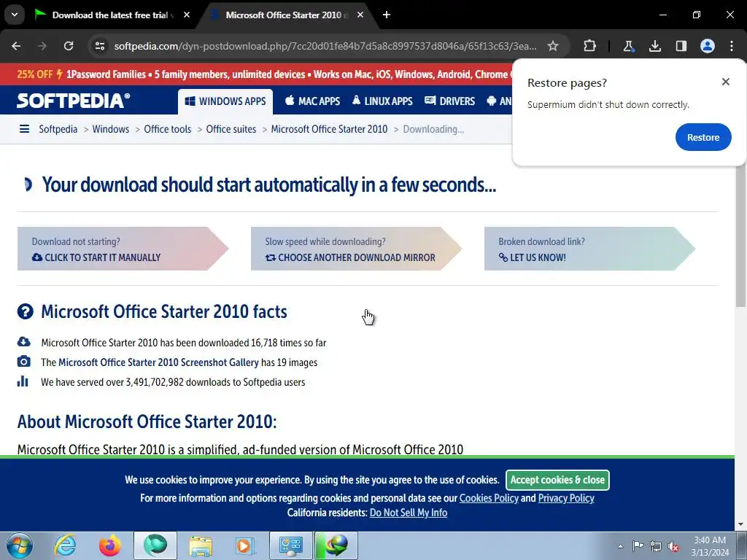Open the Windows Apps section
The image size is (747, 560).
225,101
